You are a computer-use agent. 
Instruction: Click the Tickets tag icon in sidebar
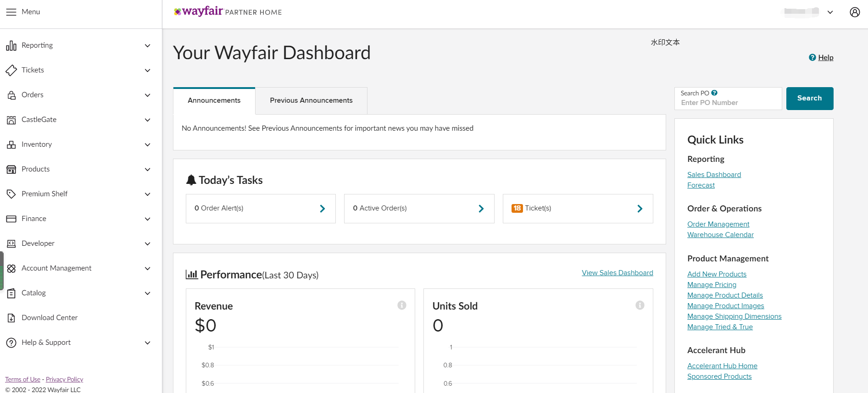11,70
